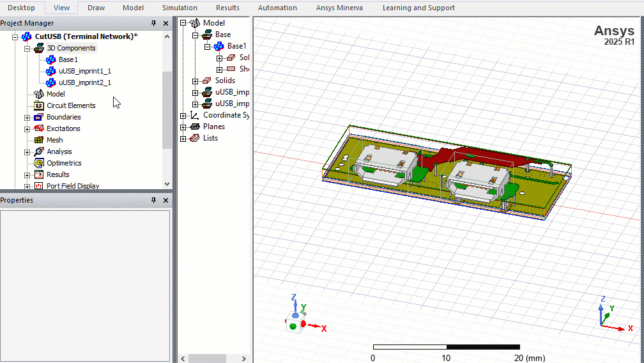Click the Base1 component icon in Project Manager
The width and height of the screenshot is (644, 363).
point(51,59)
